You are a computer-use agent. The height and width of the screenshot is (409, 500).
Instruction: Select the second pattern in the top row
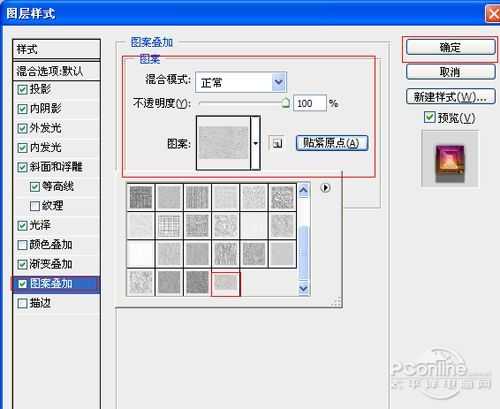pyautogui.click(x=169, y=197)
